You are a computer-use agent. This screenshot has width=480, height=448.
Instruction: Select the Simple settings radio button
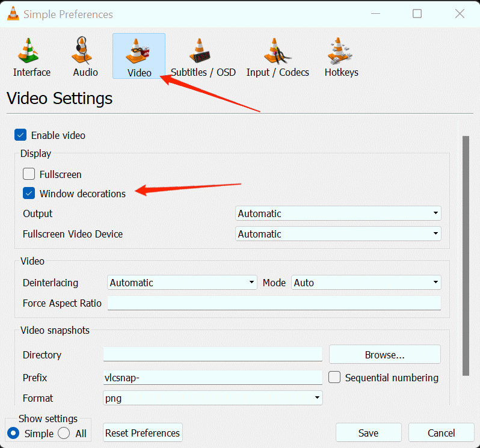click(x=13, y=433)
